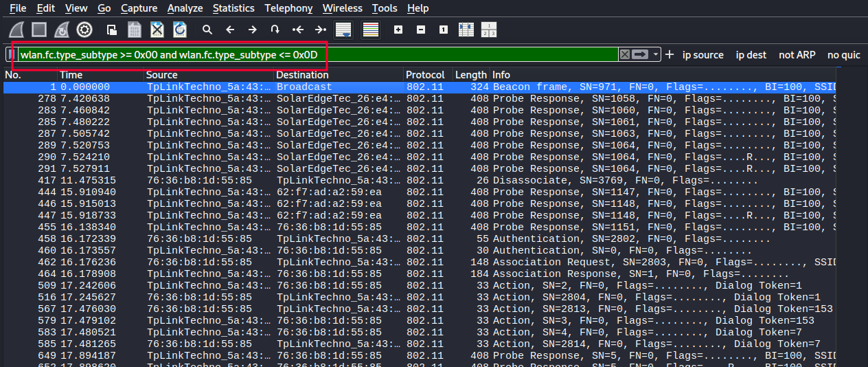Close the capture file with the X icon
868x367 pixels.
point(157,30)
